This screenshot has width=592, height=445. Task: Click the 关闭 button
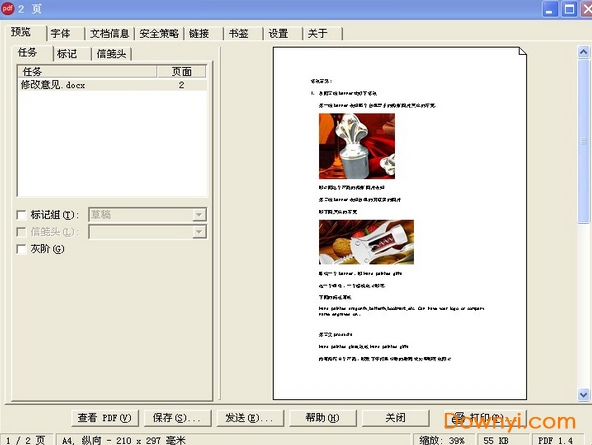pyautogui.click(x=395, y=418)
